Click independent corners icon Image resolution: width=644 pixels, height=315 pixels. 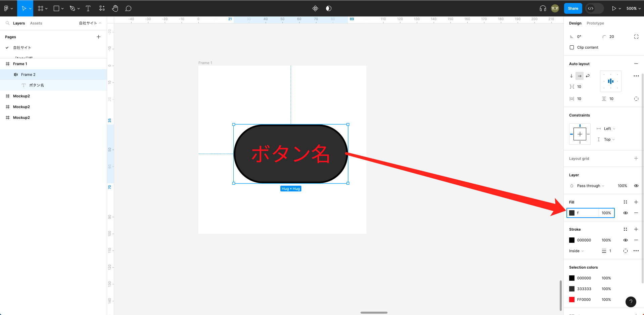point(636,37)
